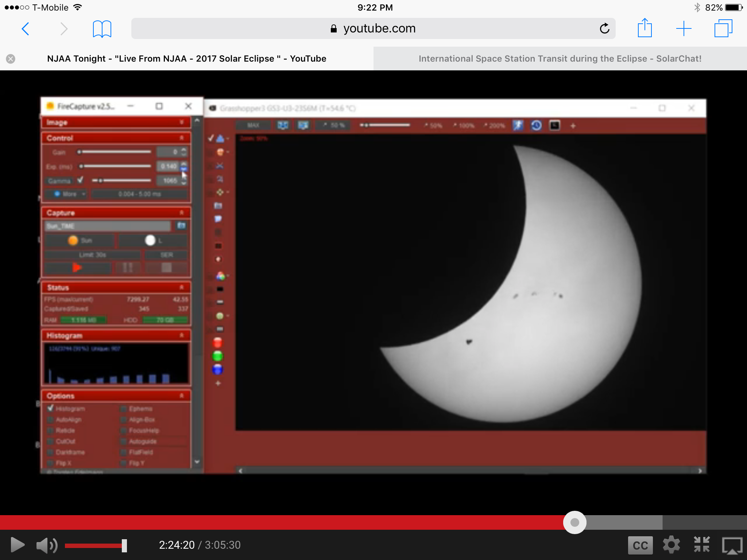Toggle the Gamma checkbox
Screen dimensions: 747x560
click(80, 180)
